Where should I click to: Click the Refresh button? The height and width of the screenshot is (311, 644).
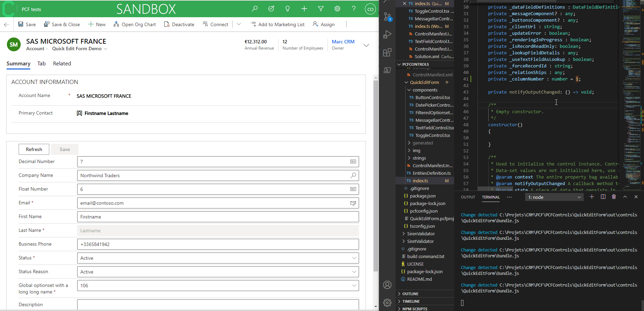pyautogui.click(x=34, y=149)
